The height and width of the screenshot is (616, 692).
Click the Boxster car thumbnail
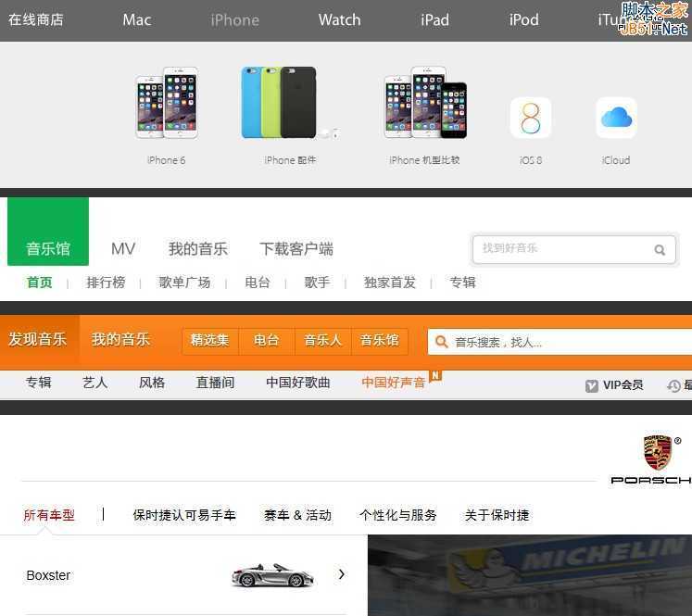273,575
